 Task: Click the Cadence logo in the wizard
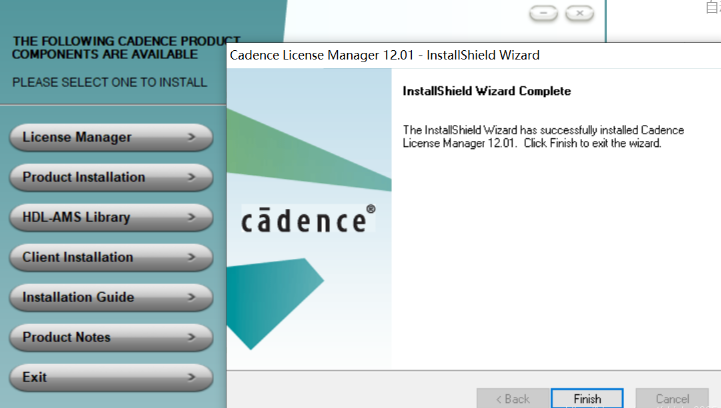click(x=309, y=220)
